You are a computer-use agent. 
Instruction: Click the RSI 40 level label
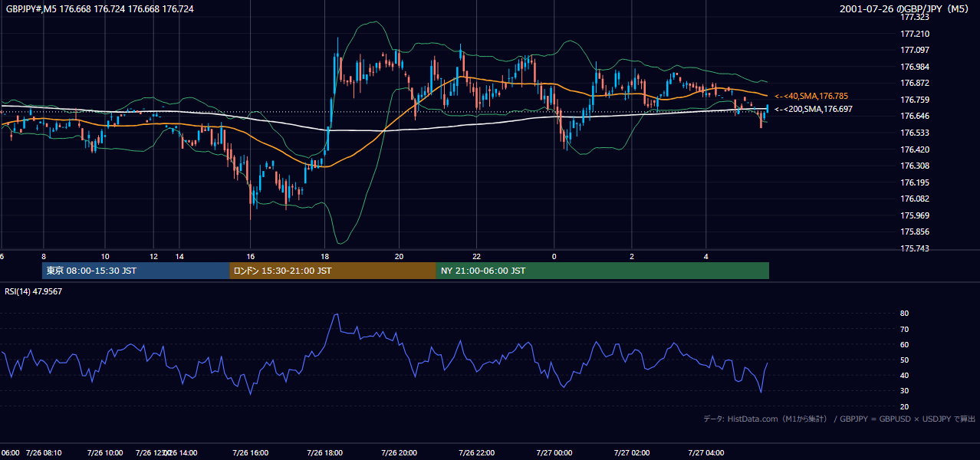click(904, 375)
